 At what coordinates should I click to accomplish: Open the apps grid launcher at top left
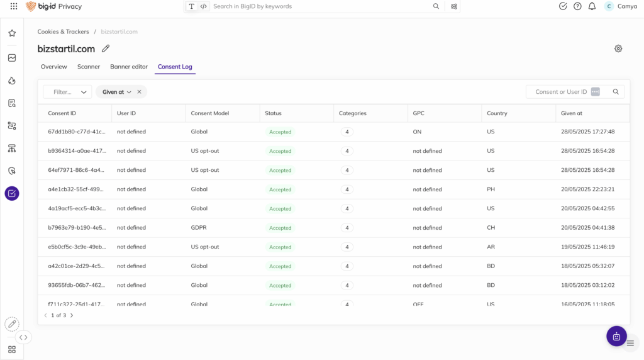coord(14,6)
